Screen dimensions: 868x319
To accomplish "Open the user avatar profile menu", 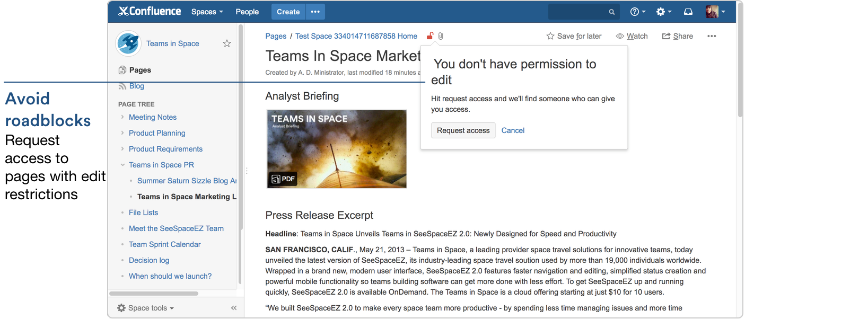I will (x=715, y=12).
